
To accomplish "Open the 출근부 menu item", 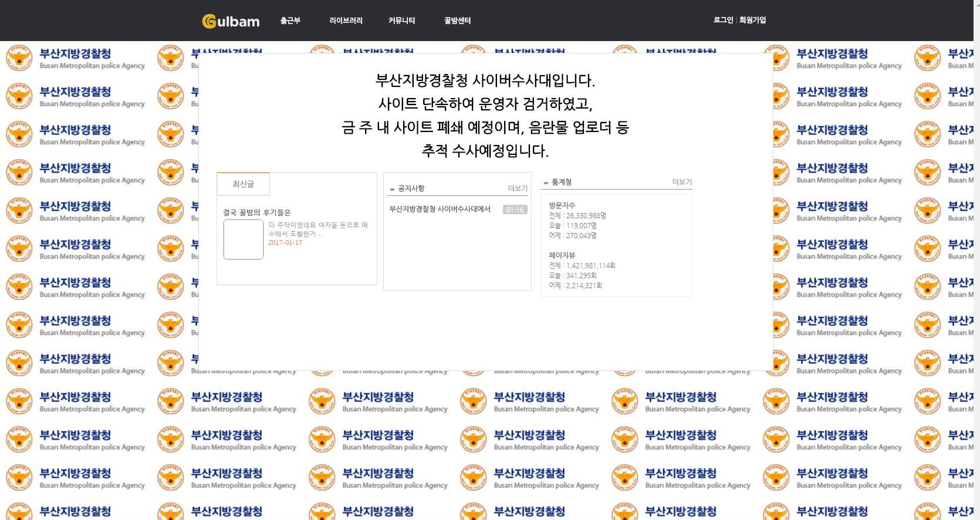I will pos(290,21).
